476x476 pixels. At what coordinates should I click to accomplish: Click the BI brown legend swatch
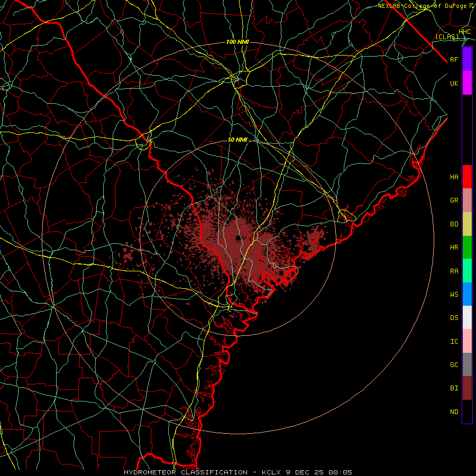(467, 388)
